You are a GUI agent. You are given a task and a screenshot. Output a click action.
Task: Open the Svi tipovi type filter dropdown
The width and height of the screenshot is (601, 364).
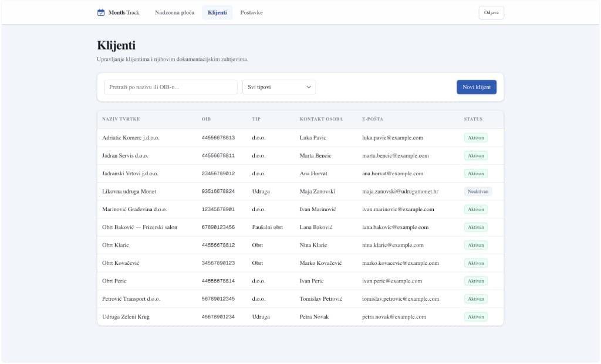[278, 86]
